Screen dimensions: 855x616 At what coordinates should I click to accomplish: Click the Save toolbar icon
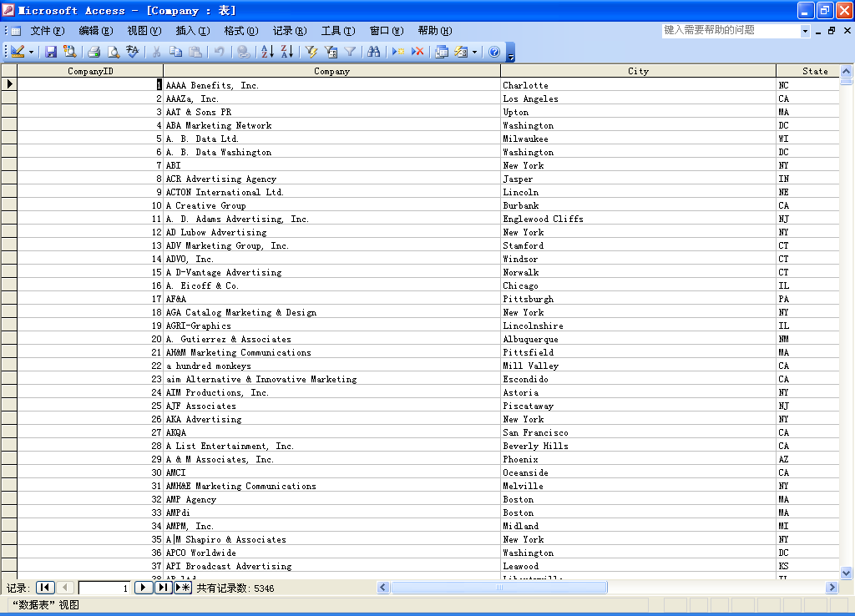tap(51, 52)
